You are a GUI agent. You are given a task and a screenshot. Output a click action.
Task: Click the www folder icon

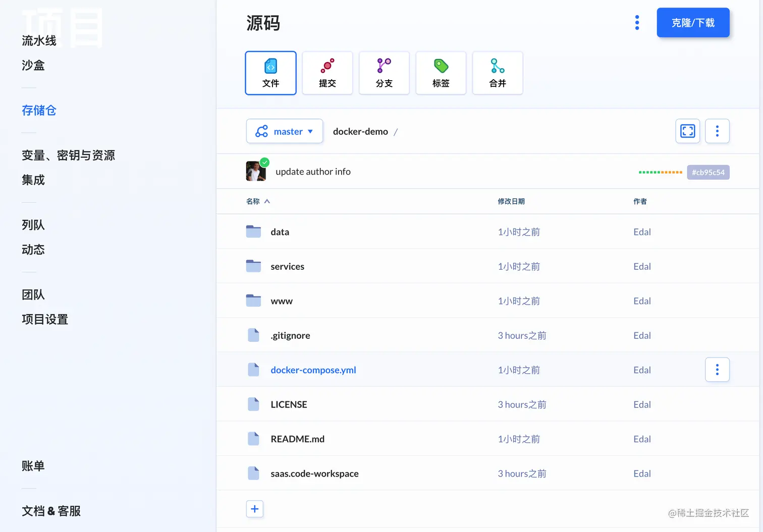click(x=253, y=301)
